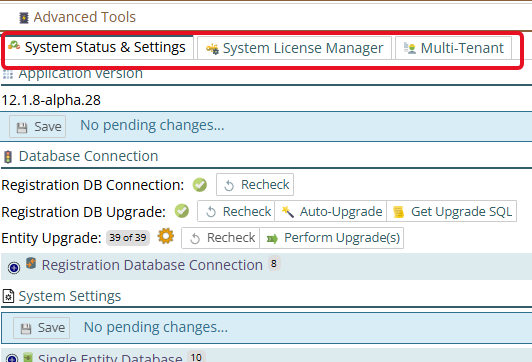Click upper No pending changes message
Viewport: 532px width, 362px height.
pyautogui.click(x=152, y=126)
